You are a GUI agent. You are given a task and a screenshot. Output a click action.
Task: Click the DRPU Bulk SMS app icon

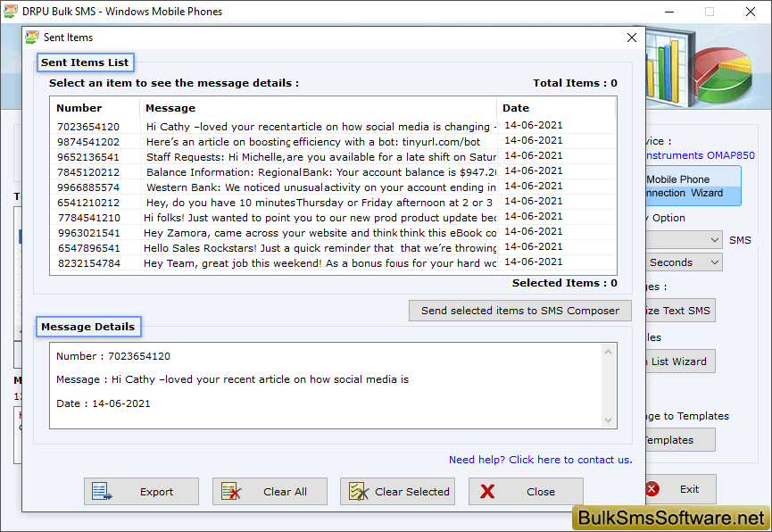11,12
